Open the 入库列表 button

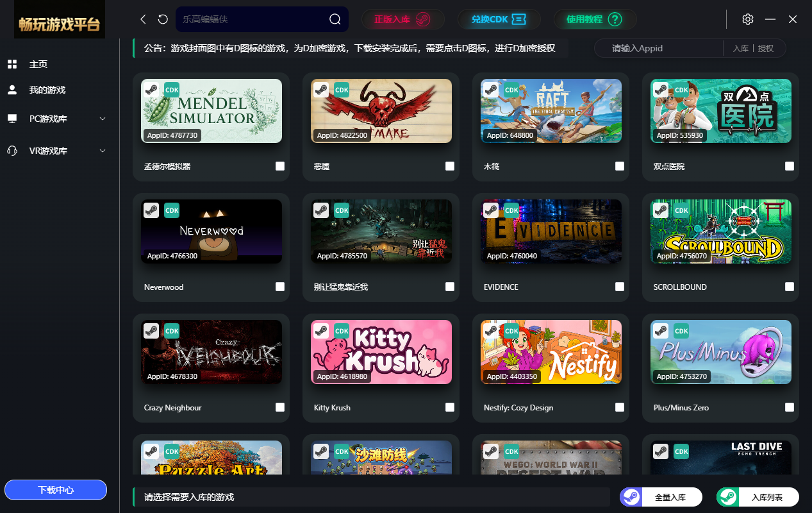point(758,497)
